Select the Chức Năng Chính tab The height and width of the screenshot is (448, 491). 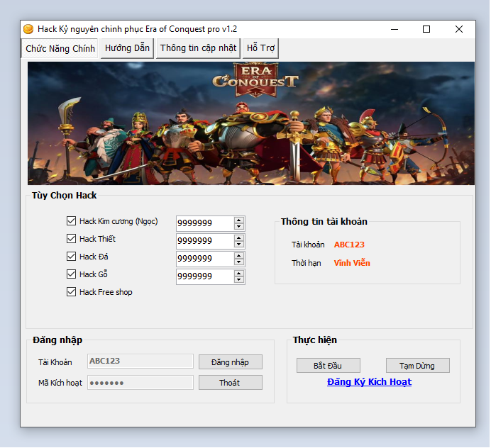point(60,49)
